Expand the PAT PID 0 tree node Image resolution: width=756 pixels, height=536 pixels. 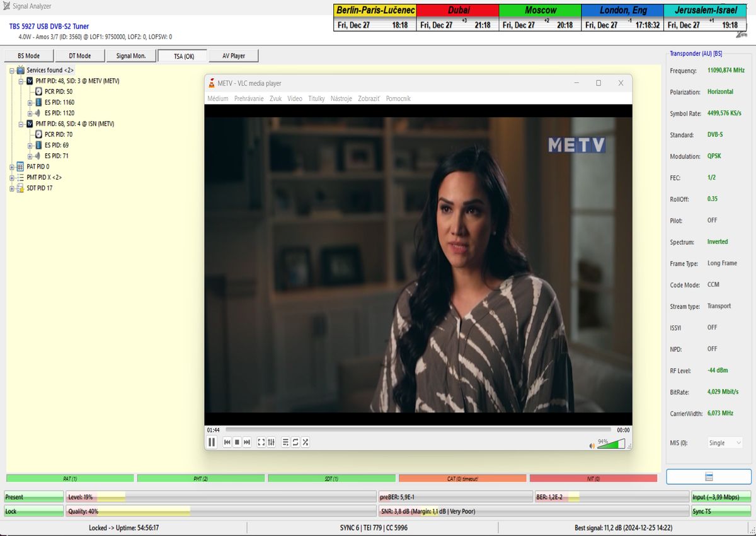tap(12, 166)
